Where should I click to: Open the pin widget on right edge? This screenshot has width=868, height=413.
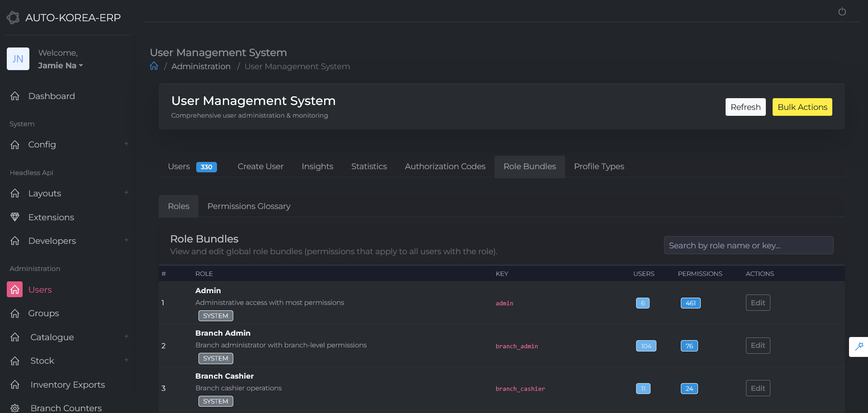tap(859, 347)
